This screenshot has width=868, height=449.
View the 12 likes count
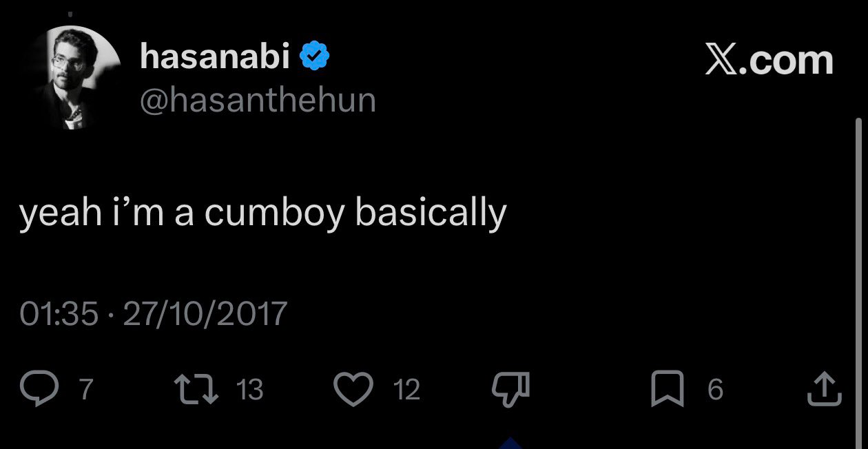point(406,390)
